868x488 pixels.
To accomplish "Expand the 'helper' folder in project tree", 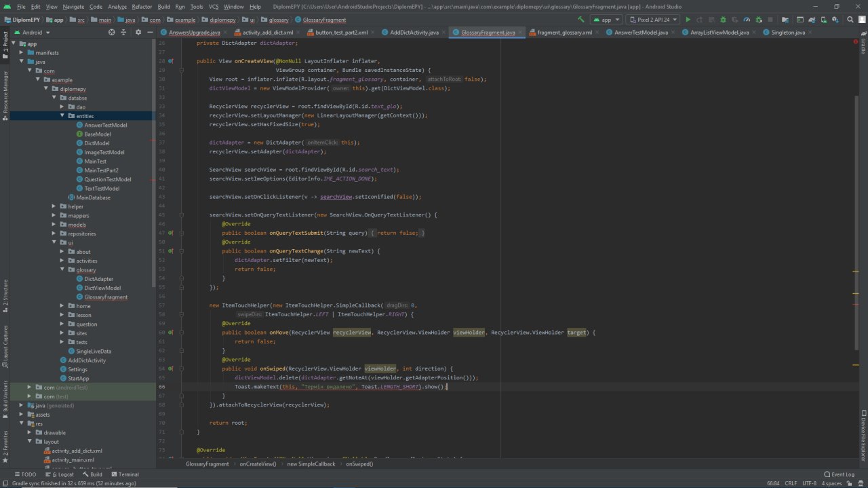I will (54, 206).
